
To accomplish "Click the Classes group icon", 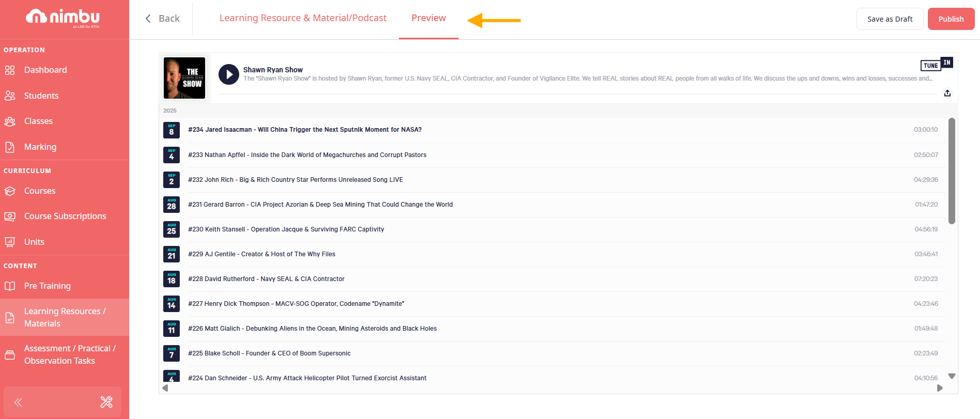I will tap(10, 121).
